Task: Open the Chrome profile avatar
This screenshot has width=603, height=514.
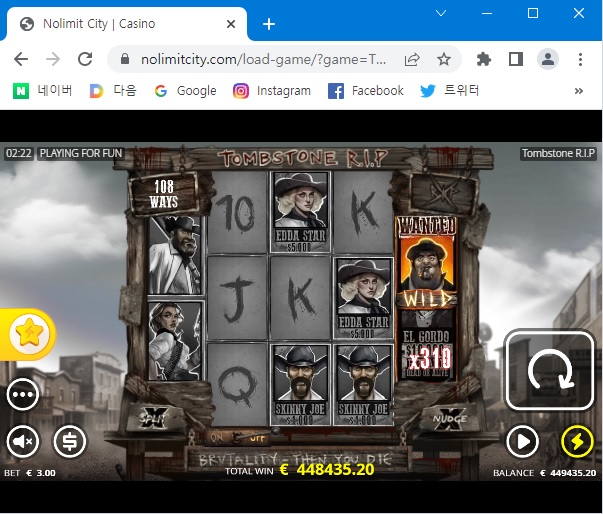Action: (548, 59)
